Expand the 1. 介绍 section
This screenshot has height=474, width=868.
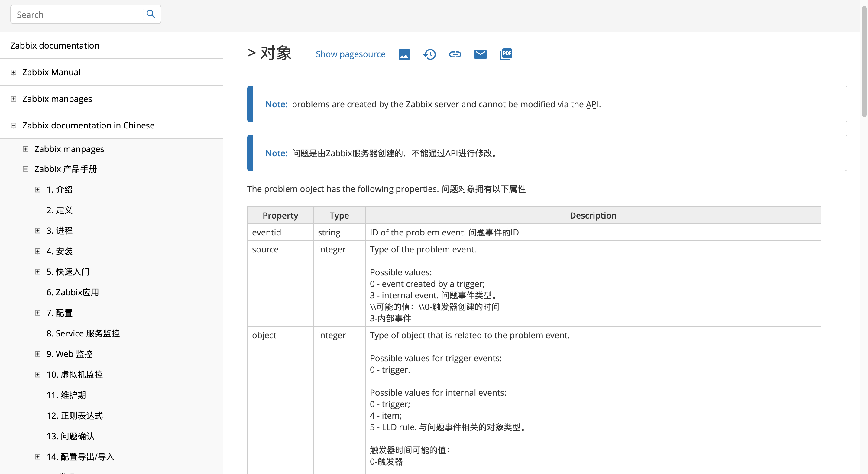click(38, 190)
